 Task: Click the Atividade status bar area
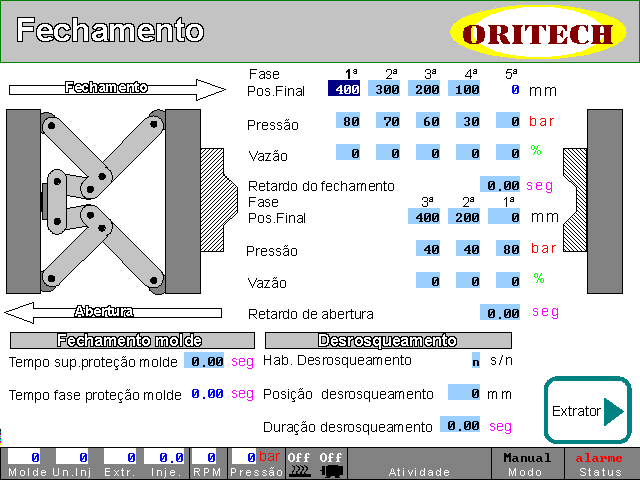pyautogui.click(x=419, y=463)
